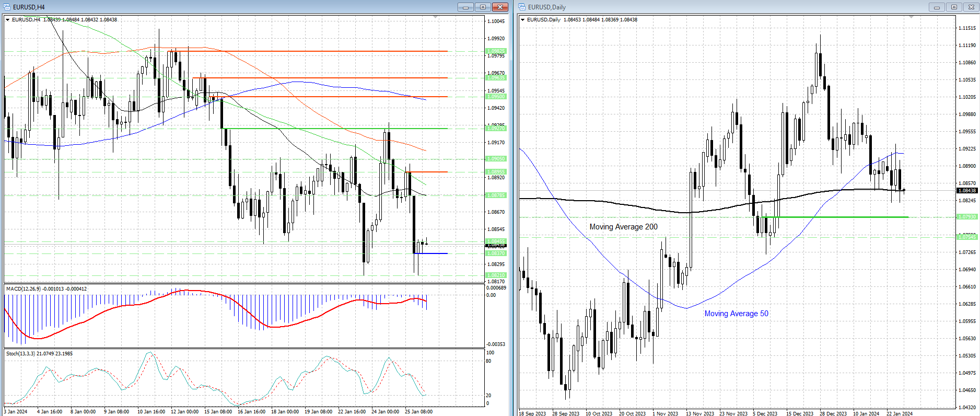Screen dimensions: 980x416
Task: Click the -0.00353 value on MACD scale
Action: [x=496, y=344]
